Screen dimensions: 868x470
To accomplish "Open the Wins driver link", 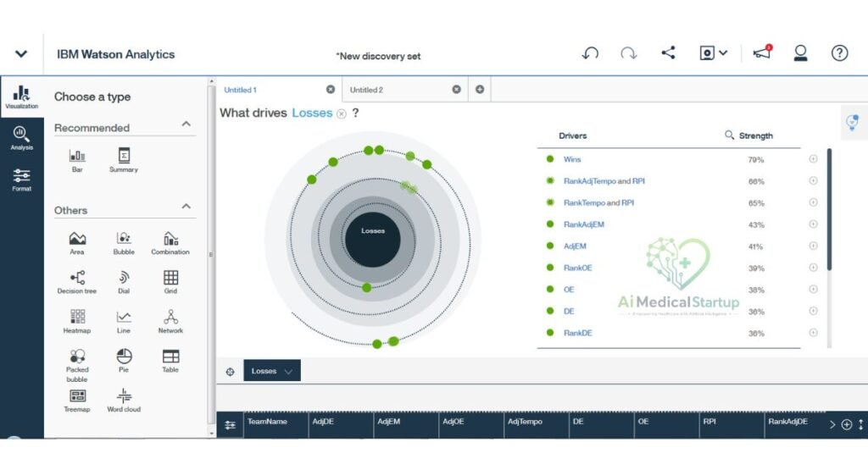I will (572, 159).
